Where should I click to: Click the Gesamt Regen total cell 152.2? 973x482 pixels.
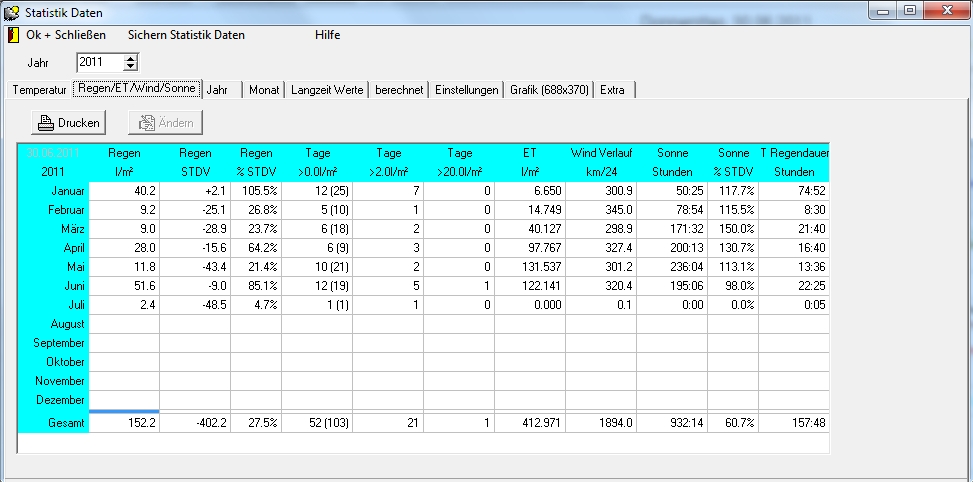[x=124, y=424]
